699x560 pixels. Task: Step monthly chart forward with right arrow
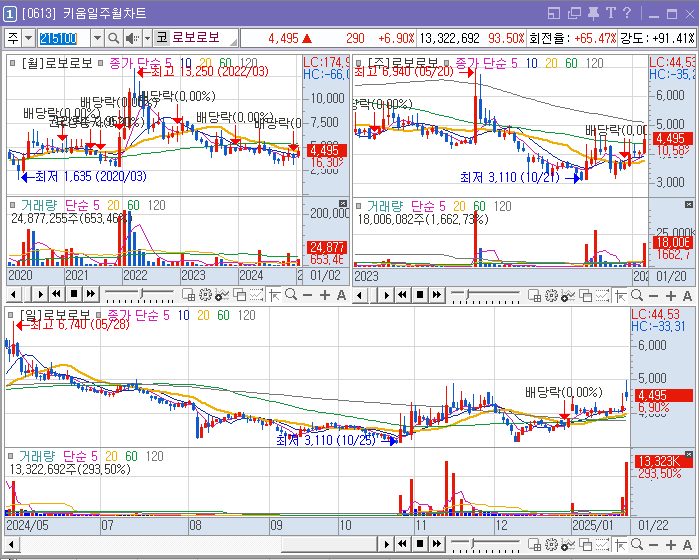(x=40, y=294)
